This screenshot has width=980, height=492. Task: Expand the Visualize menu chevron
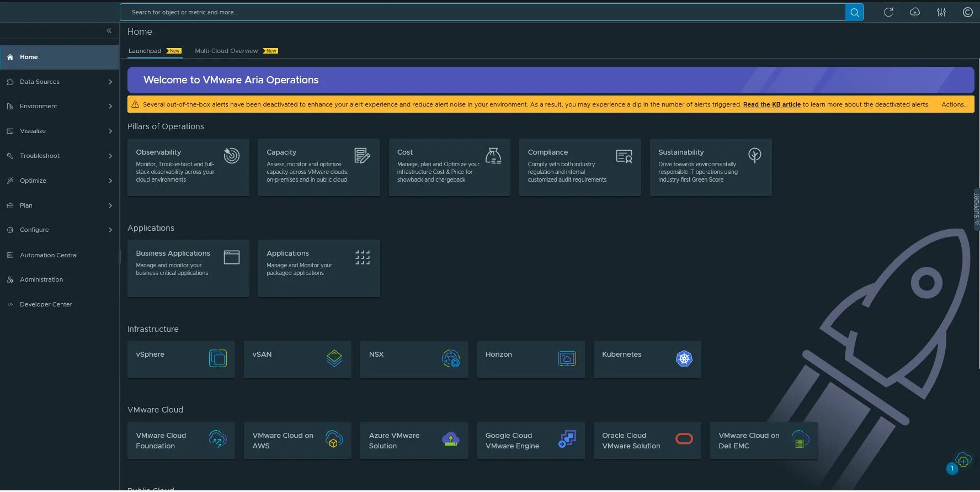point(110,131)
